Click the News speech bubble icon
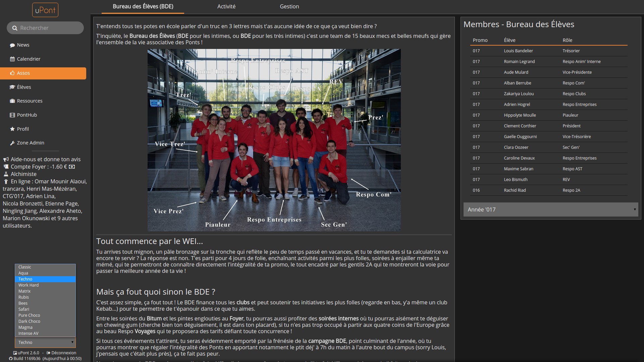The image size is (644, 362). [12, 45]
